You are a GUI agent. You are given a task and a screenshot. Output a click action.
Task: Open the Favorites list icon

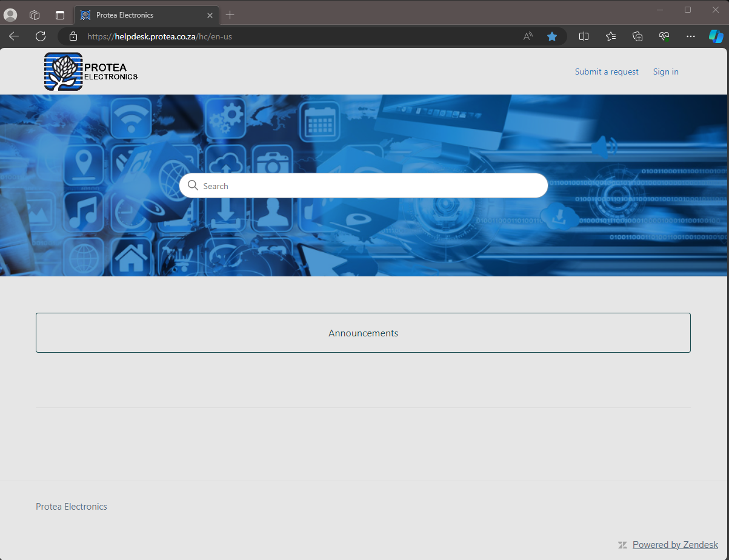[x=611, y=36]
